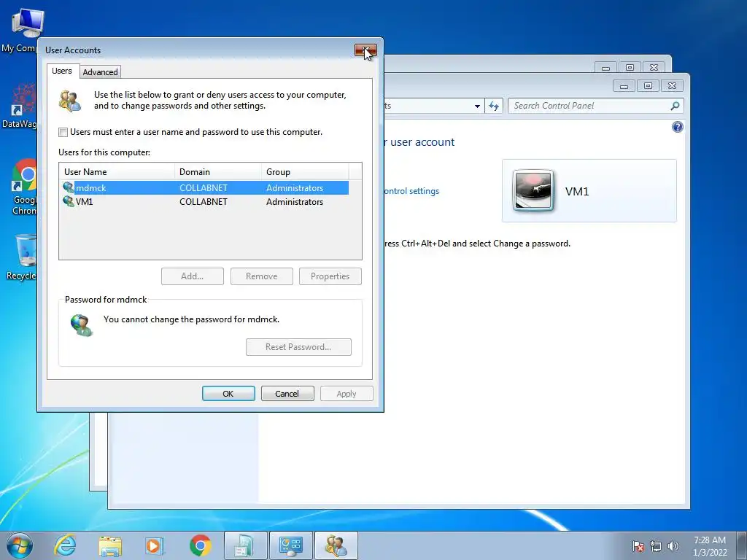Minimize the Control Panel window
This screenshot has width=747, height=560.
[624, 86]
